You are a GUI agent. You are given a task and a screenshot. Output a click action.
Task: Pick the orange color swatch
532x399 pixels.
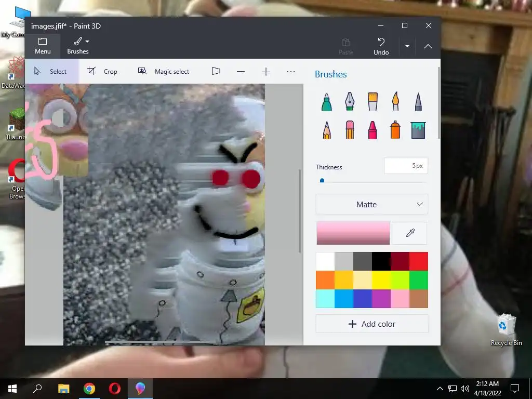pyautogui.click(x=325, y=280)
